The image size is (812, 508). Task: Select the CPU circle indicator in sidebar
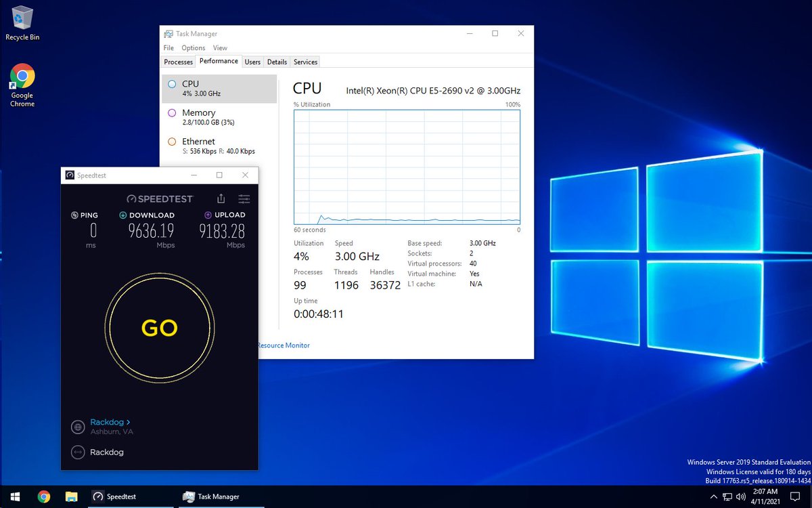pos(172,84)
